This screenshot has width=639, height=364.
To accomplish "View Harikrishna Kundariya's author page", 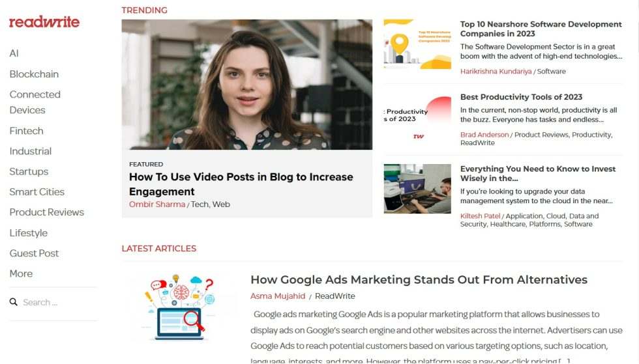I will pos(496,71).
